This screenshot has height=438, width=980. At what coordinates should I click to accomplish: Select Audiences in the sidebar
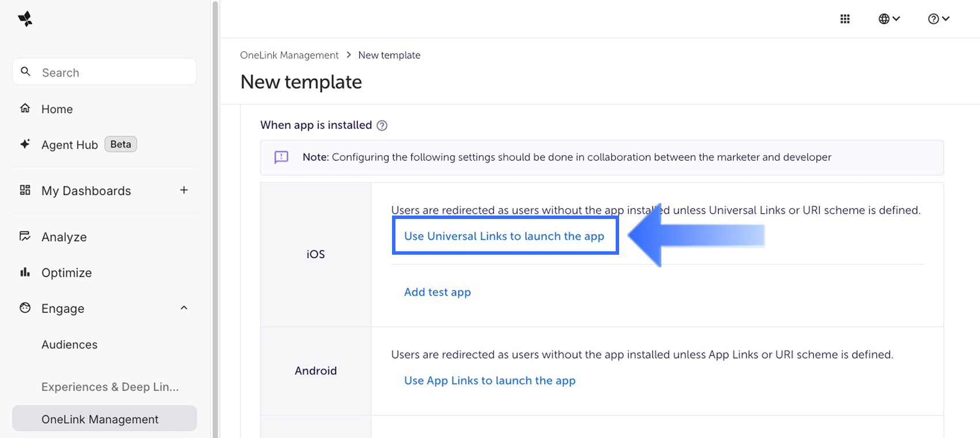coord(69,345)
